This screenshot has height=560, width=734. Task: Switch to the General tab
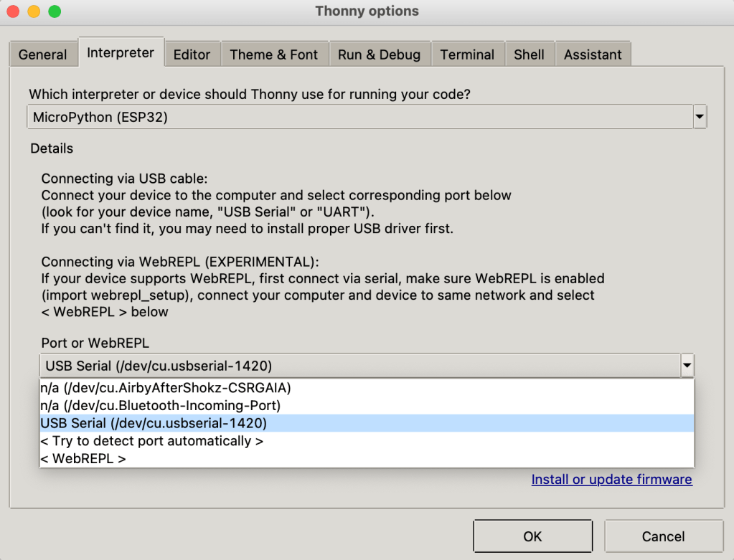coord(43,54)
